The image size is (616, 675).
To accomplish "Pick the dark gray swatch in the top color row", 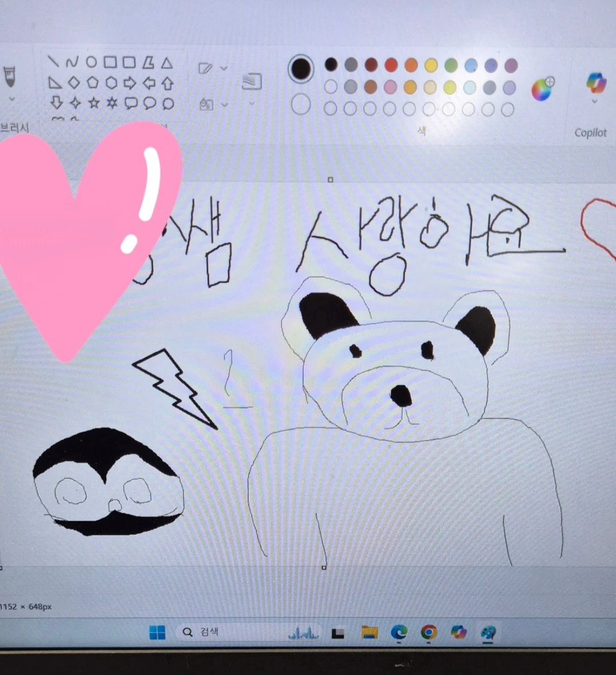I will click(351, 64).
